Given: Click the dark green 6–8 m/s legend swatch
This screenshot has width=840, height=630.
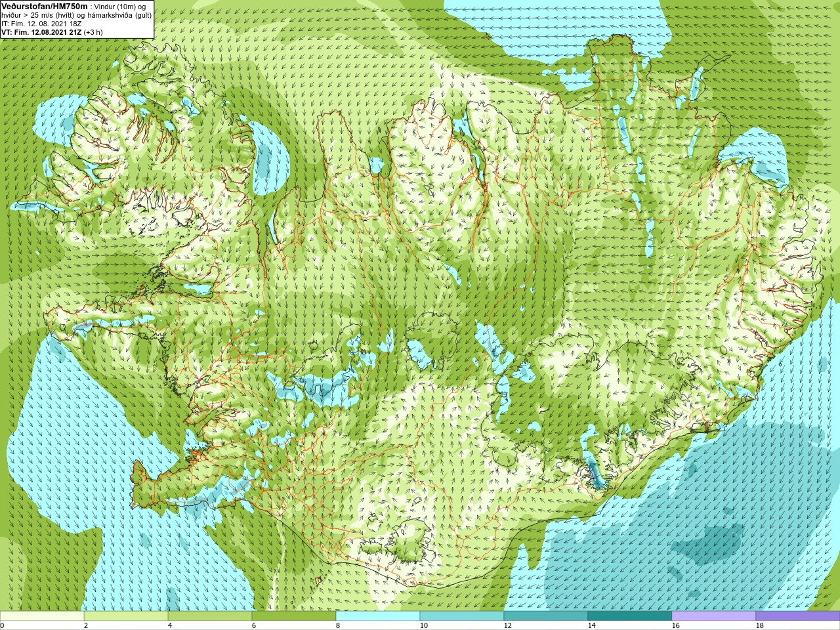Looking at the screenshot, I should [294, 616].
